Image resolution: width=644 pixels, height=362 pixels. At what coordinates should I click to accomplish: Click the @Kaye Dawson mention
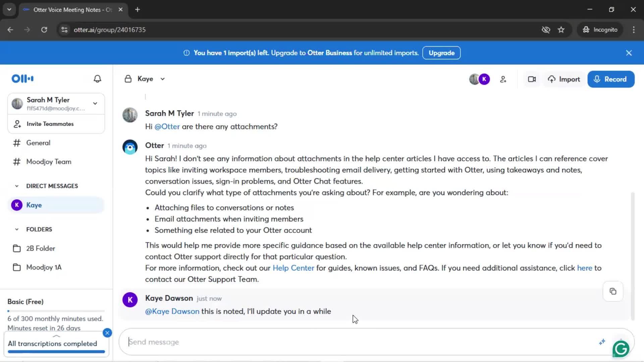click(x=172, y=311)
